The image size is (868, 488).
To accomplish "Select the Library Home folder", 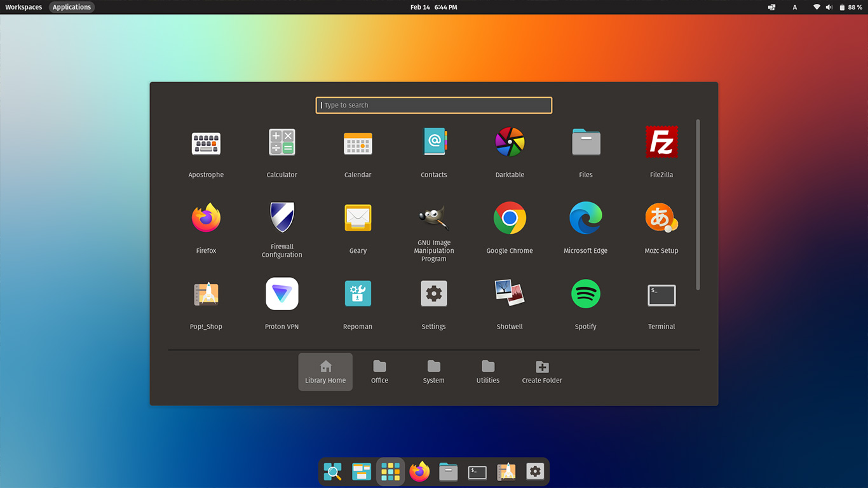I will pos(325,372).
